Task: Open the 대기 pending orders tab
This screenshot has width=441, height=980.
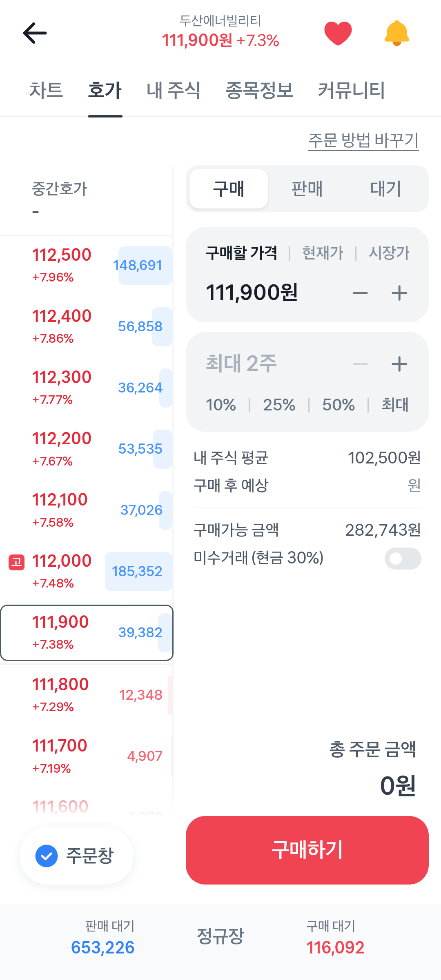Action: pyautogui.click(x=385, y=189)
